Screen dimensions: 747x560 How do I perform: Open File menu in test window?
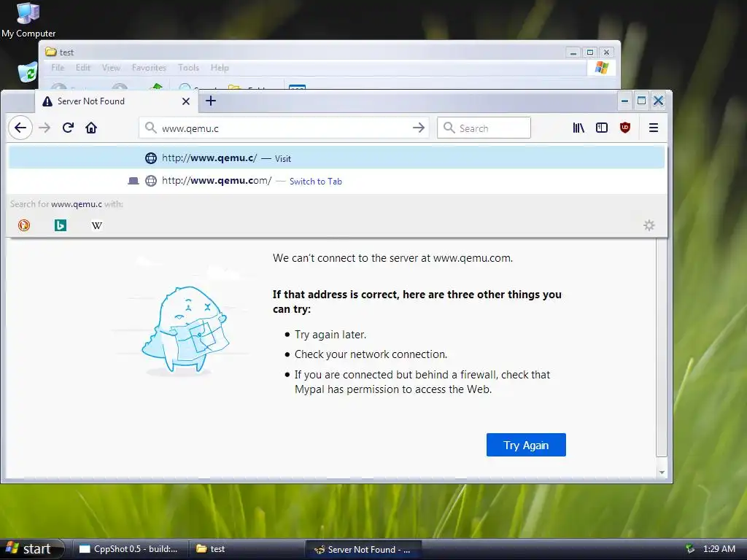[58, 68]
